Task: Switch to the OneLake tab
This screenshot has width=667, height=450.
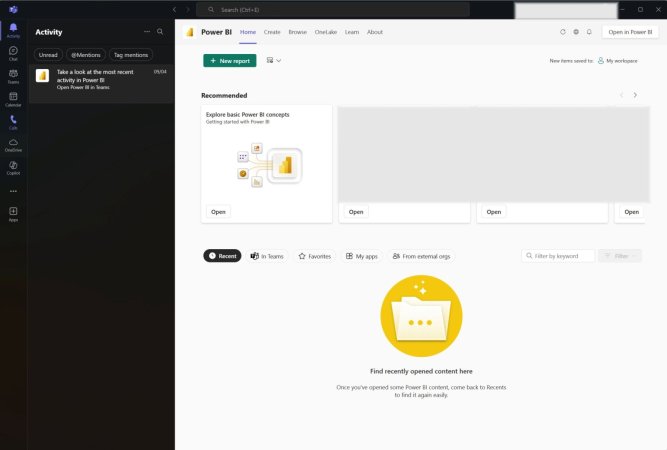Action: [x=326, y=32]
